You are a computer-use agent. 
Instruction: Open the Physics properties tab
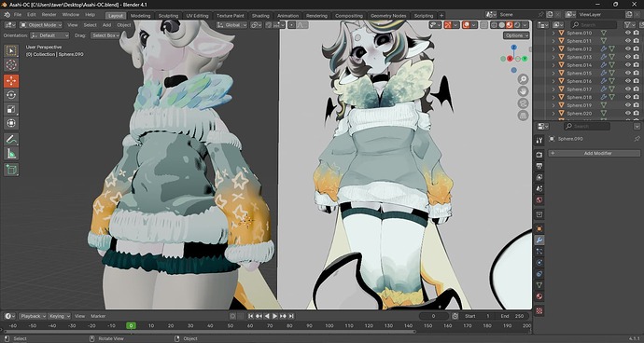click(539, 262)
